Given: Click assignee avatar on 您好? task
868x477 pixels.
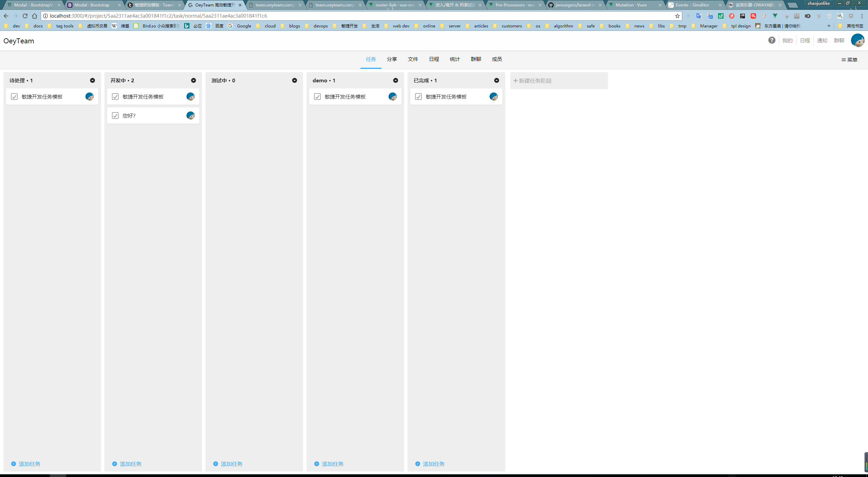Looking at the screenshot, I should point(191,116).
